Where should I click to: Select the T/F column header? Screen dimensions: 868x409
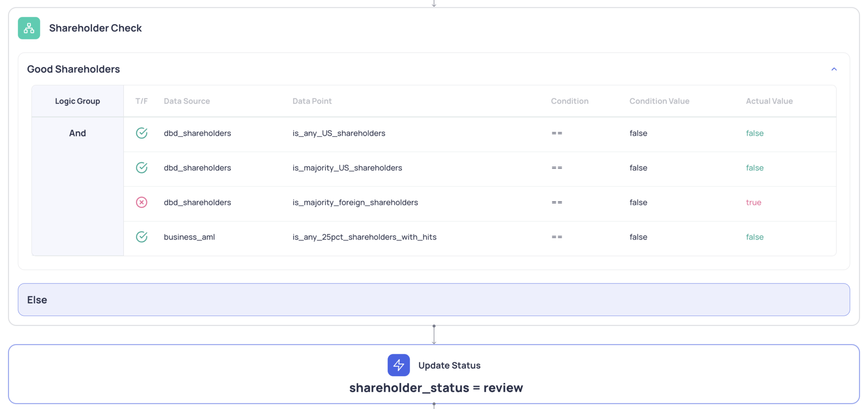141,101
